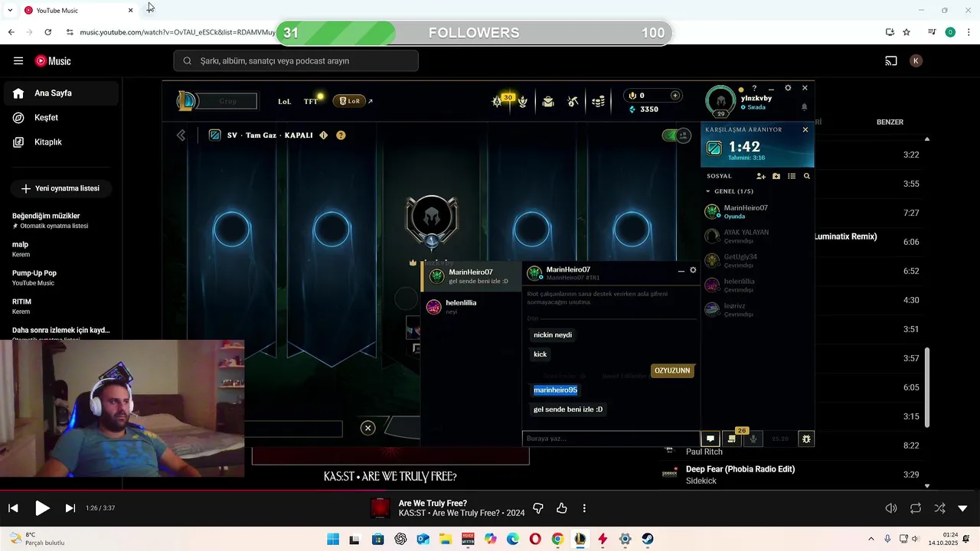Viewport: 980px width, 551px height.
Task: Click the yellow help icon beside KAPALI
Action: click(341, 135)
